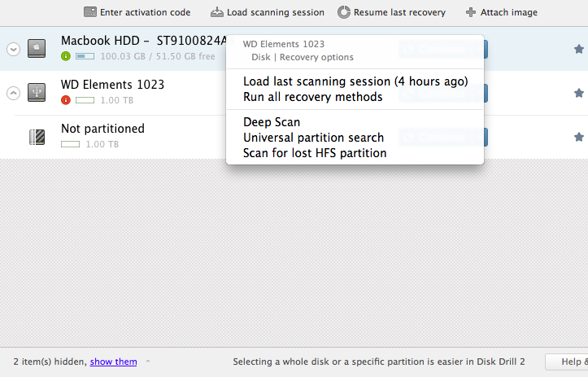Click green protection status icon for Macbook HDD

pyautogui.click(x=66, y=56)
